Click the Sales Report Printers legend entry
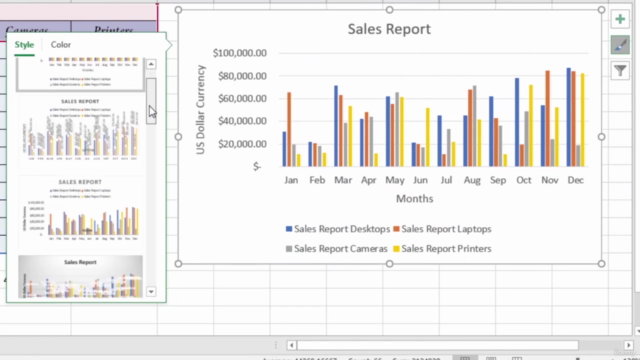Image resolution: width=640 pixels, height=360 pixels. 442,249
